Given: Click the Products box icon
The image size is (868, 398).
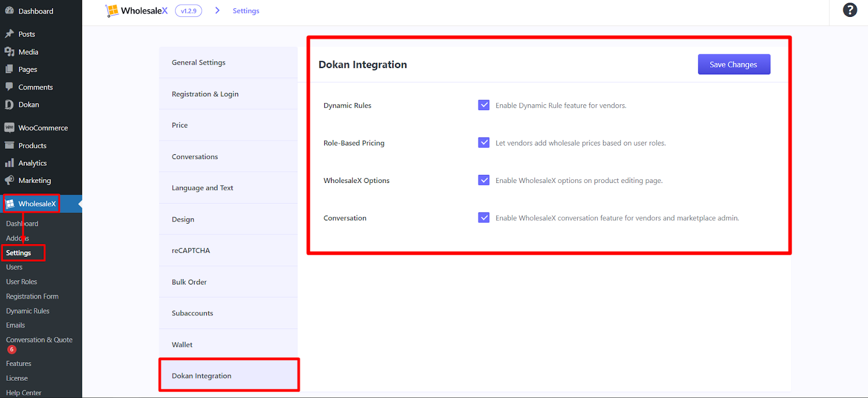Looking at the screenshot, I should pyautogui.click(x=9, y=146).
